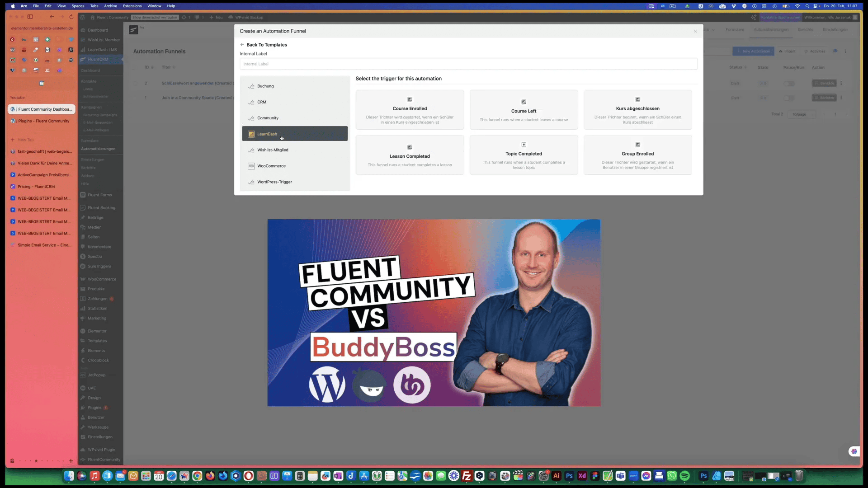This screenshot has height=488, width=868.
Task: Open Spotify from the Dock
Action: 684,476
